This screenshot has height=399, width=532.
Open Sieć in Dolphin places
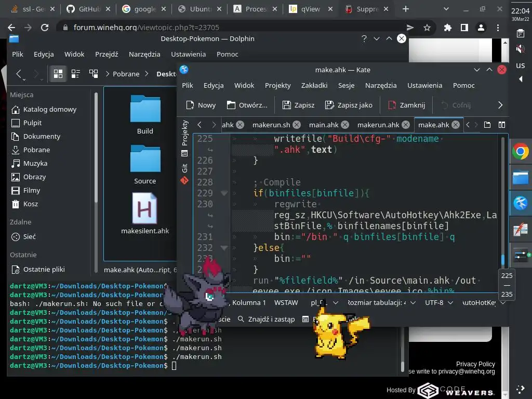point(24,237)
